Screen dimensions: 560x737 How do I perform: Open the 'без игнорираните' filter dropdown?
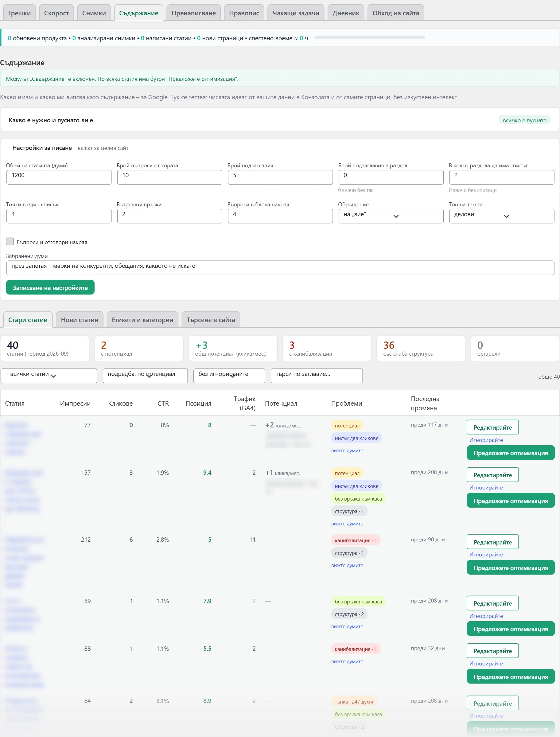(229, 376)
